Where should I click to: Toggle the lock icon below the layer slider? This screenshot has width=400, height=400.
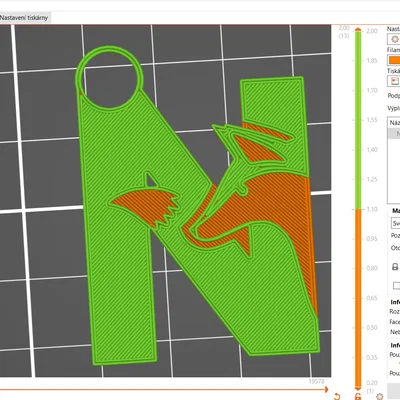click(x=358, y=396)
